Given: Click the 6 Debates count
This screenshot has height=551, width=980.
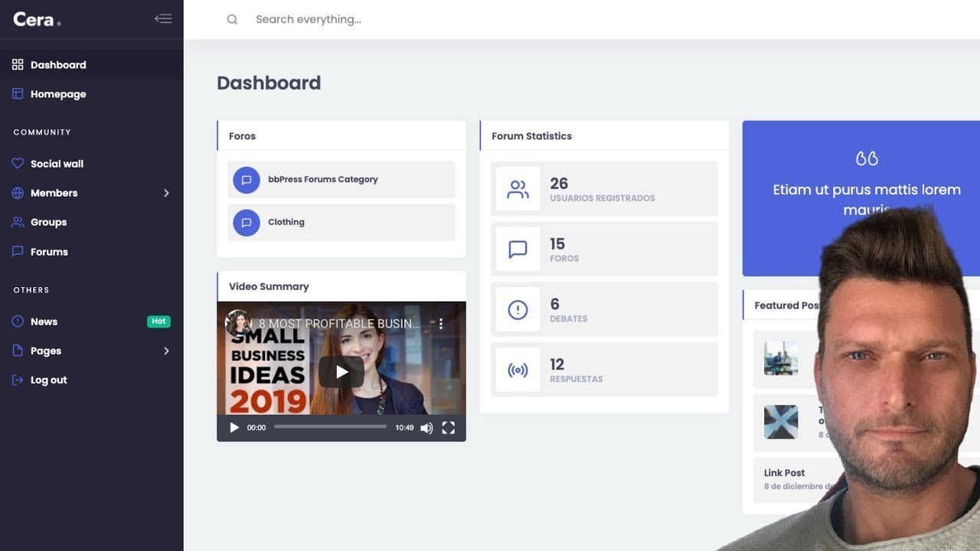Looking at the screenshot, I should 554,305.
